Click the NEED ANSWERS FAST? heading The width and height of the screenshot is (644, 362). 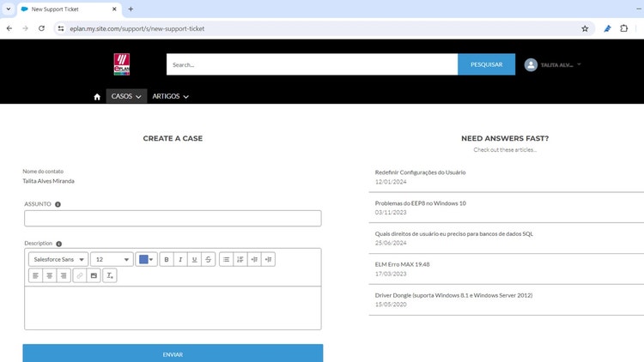pos(505,138)
